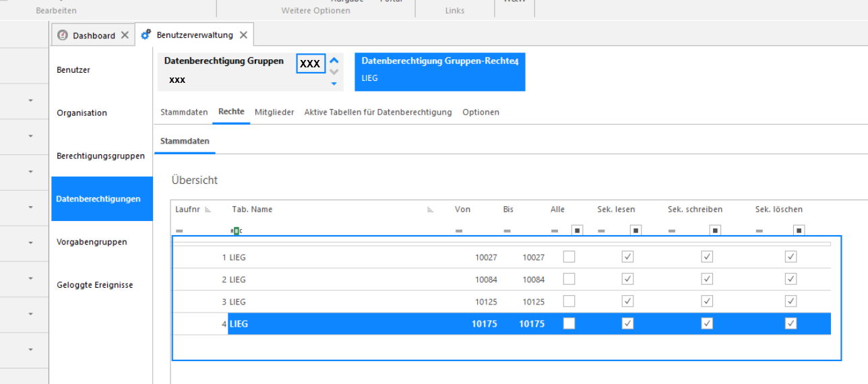This screenshot has width=868, height=384.
Task: Click the Benutzerverwaltung gears icon
Action: (x=146, y=34)
